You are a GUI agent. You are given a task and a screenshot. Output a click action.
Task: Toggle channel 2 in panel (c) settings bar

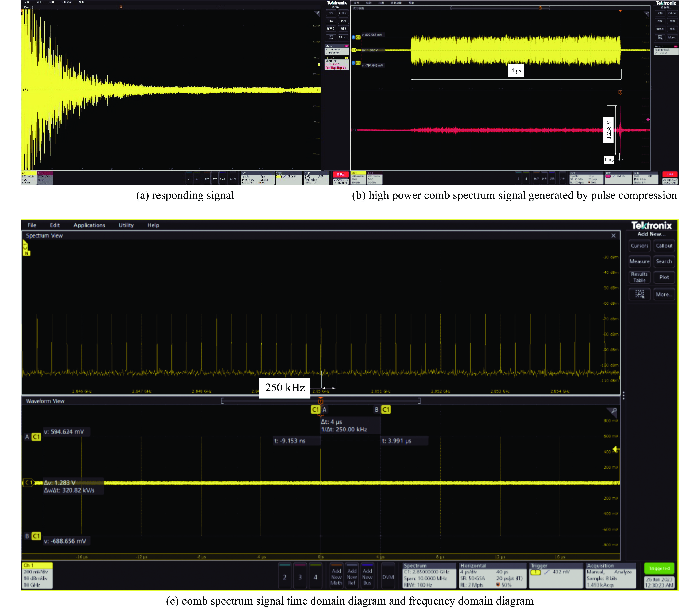284,575
